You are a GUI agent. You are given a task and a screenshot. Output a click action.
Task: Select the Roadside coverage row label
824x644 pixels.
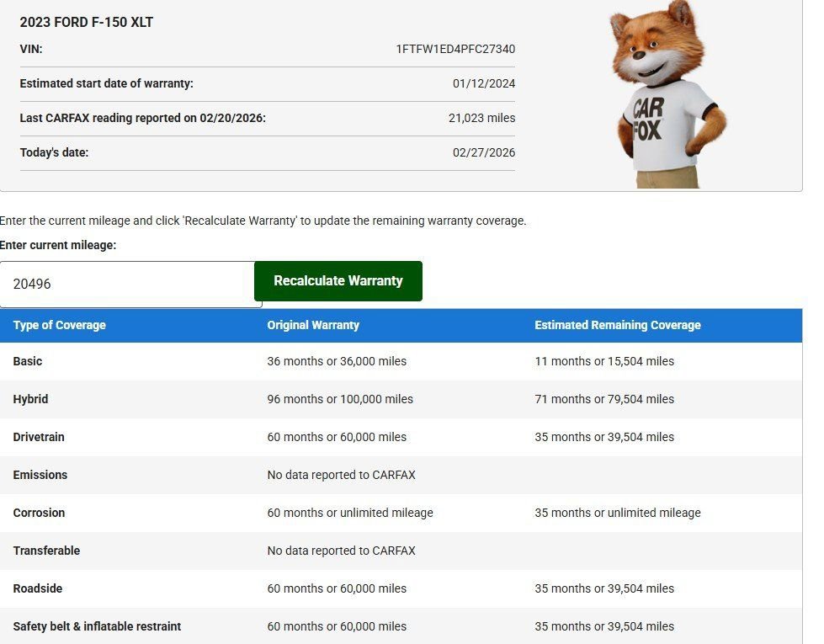(38, 588)
